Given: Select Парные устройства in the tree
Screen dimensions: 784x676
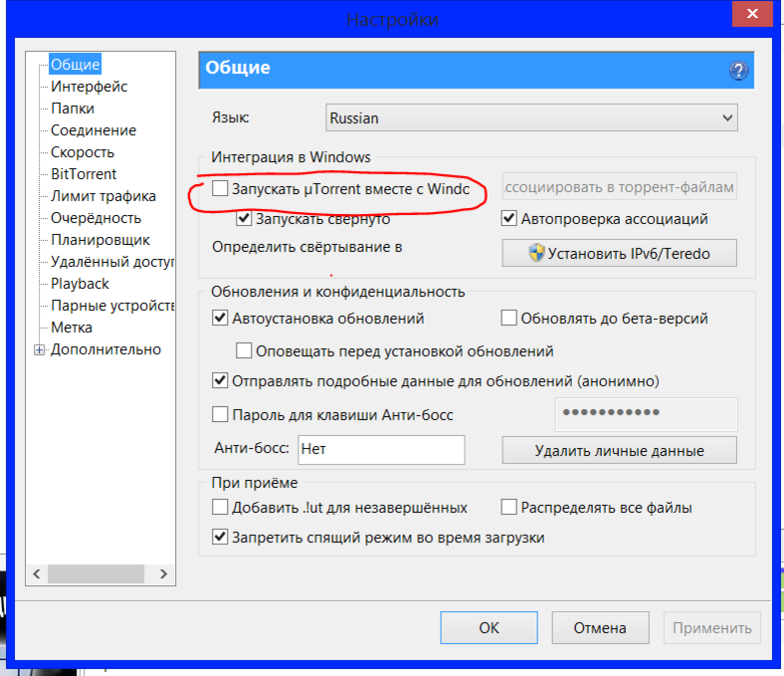Looking at the screenshot, I should [112, 306].
